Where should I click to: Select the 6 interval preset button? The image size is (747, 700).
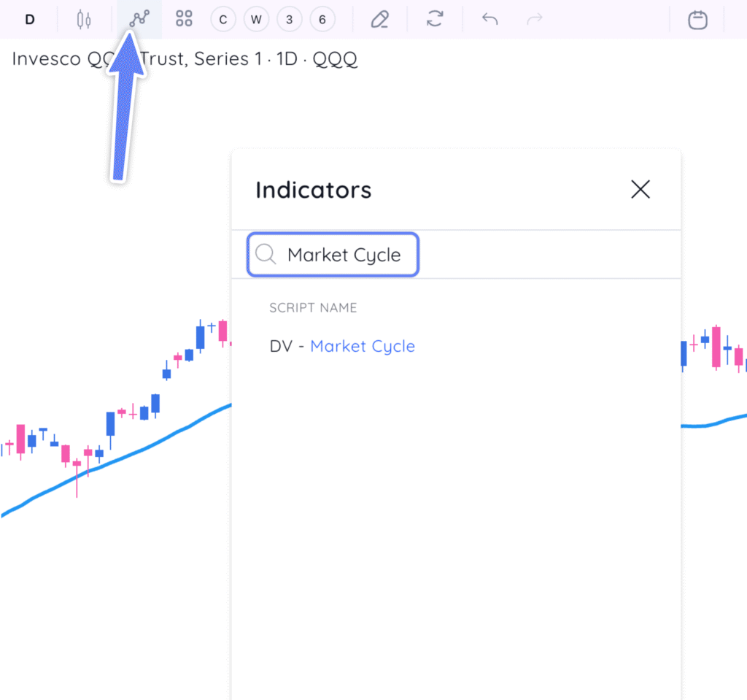click(x=322, y=19)
